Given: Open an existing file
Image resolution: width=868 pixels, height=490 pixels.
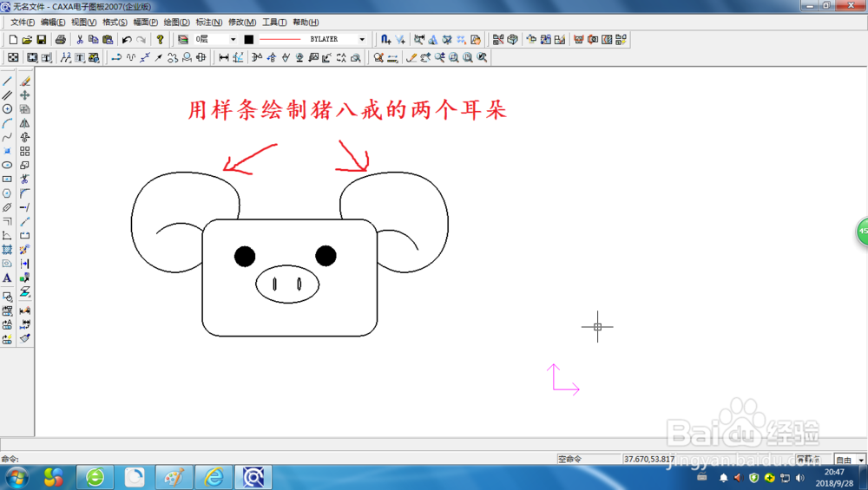Looking at the screenshot, I should tap(27, 39).
